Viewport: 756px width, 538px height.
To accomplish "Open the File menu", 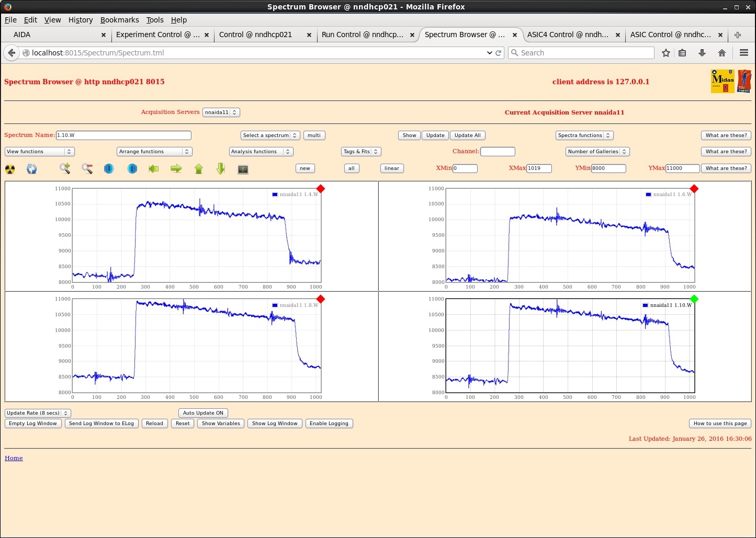I will (x=10, y=20).
